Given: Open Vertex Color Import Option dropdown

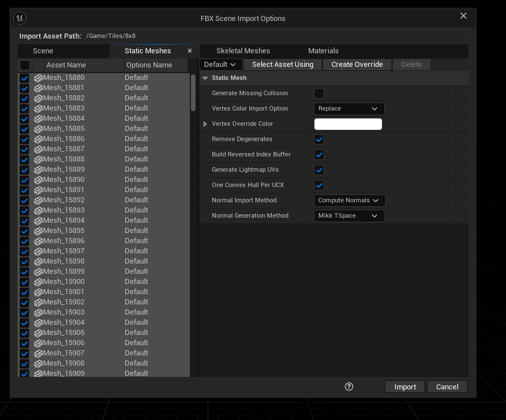Looking at the screenshot, I should (x=348, y=109).
